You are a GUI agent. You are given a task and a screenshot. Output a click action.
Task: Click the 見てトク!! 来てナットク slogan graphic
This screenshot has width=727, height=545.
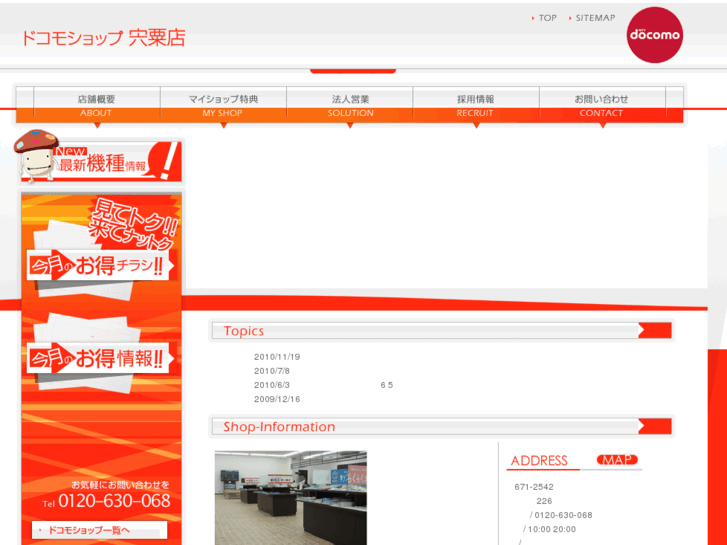click(132, 225)
